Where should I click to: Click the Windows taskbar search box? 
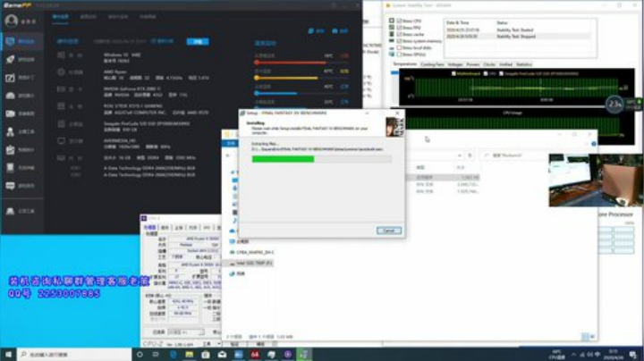click(x=74, y=354)
